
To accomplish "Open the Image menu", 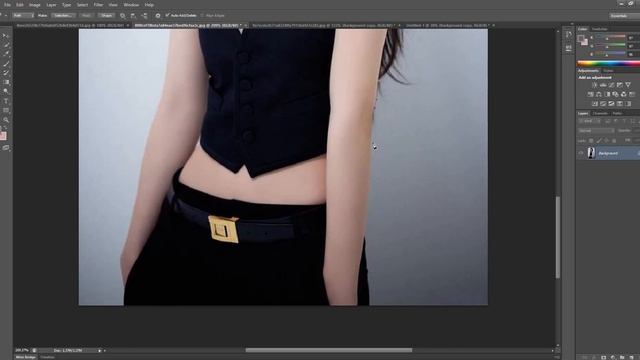I will tap(35, 5).
